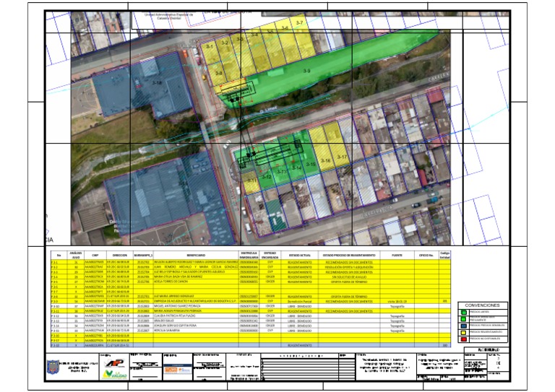Click the BENEFICIARIO column header
The height and width of the screenshot is (392, 555).
pos(196,256)
